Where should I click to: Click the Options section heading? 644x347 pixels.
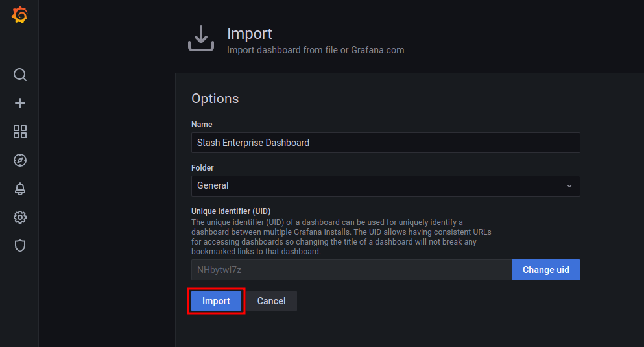[215, 99]
